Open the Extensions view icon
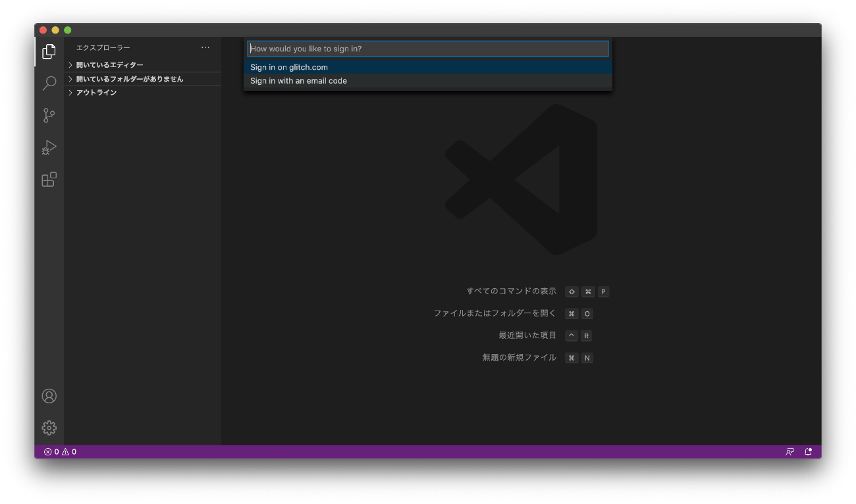 [49, 180]
